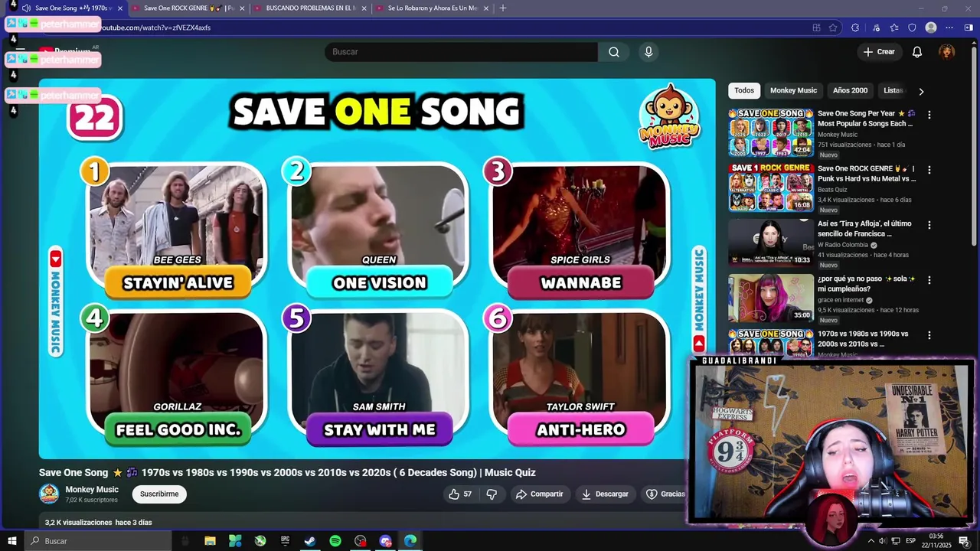
Task: Open Monkey Music channel name link
Action: (92, 490)
